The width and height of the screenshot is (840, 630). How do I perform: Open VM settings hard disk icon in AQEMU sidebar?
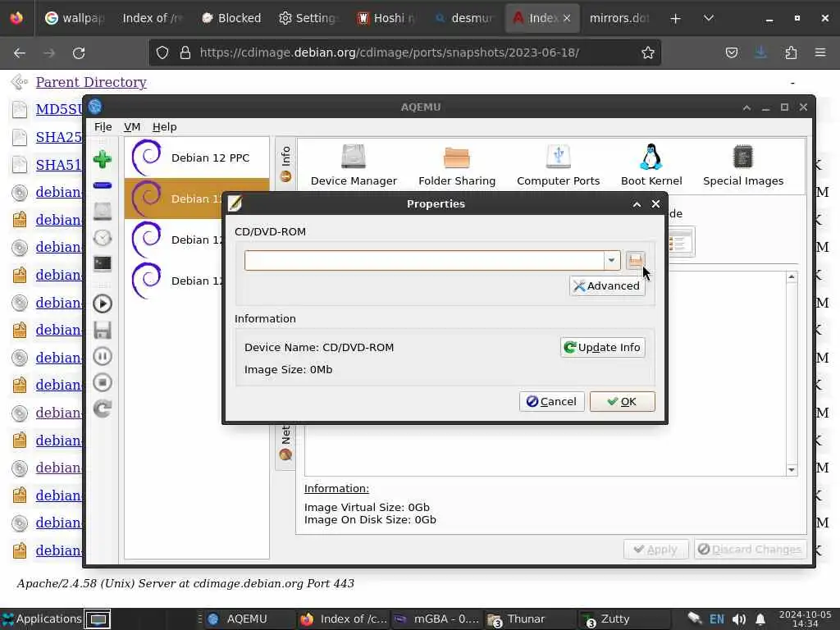click(x=103, y=212)
